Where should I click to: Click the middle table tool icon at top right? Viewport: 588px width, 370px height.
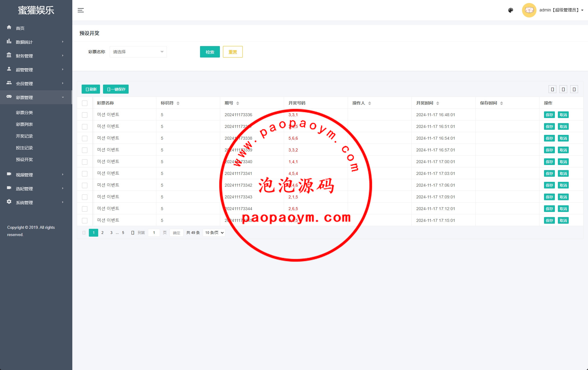tap(563, 89)
